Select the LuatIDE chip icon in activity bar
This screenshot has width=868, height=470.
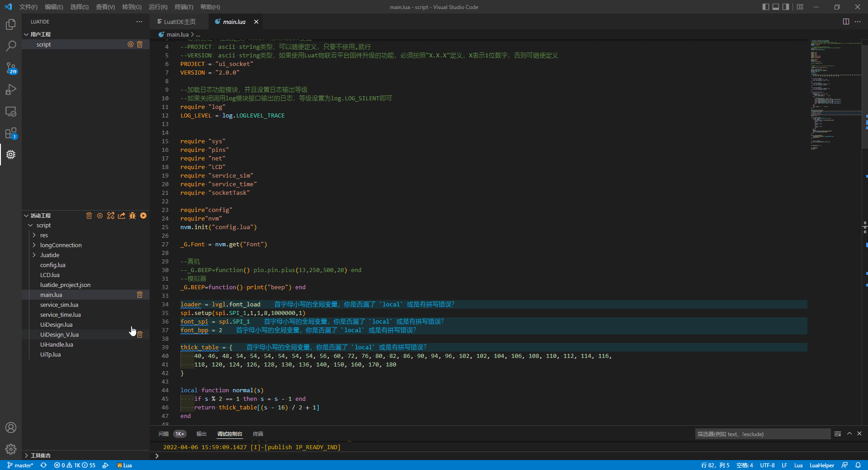point(11,155)
